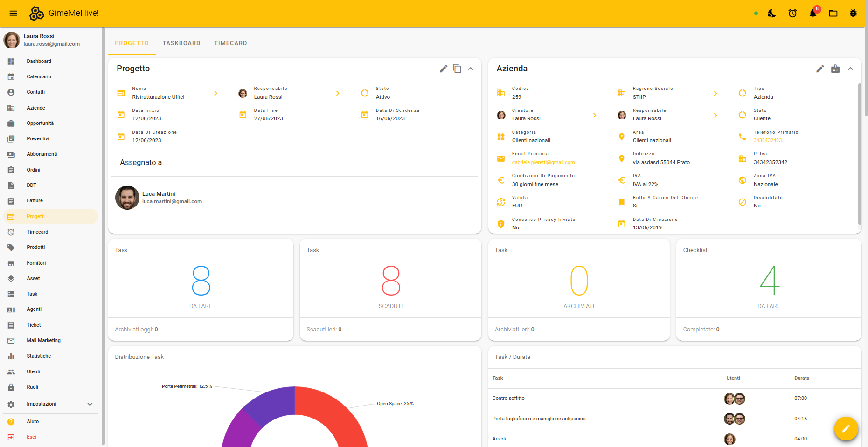Screen dimensions: 868x447
Task: Open Ristrutturazione Uffici name chevron
Action: coord(216,93)
